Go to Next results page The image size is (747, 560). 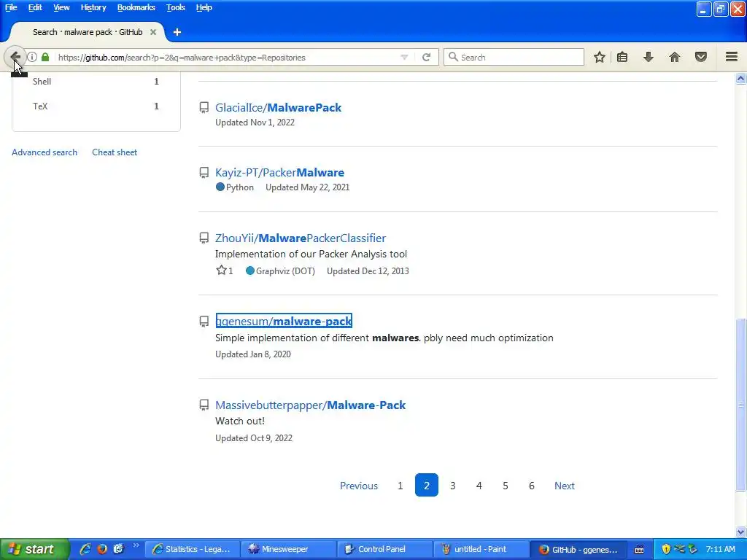[565, 486]
